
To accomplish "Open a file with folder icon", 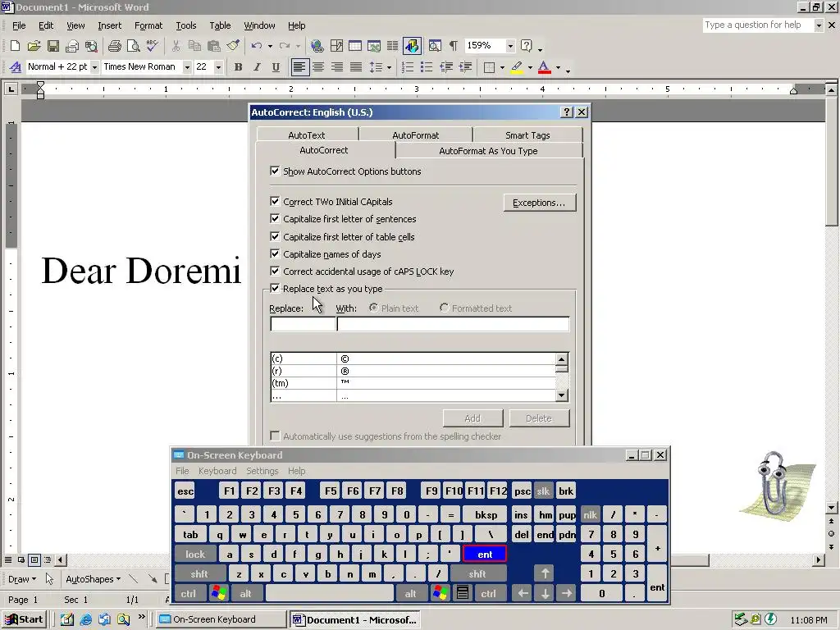I will click(x=34, y=46).
